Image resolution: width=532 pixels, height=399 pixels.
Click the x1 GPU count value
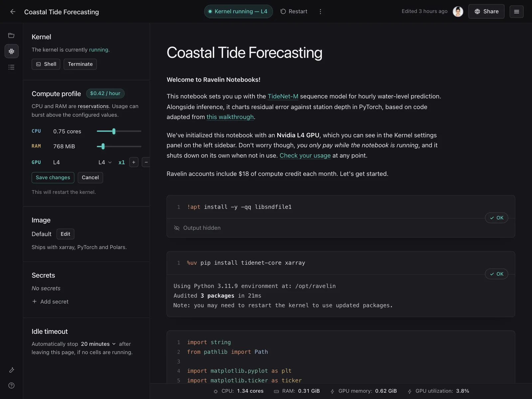122,162
